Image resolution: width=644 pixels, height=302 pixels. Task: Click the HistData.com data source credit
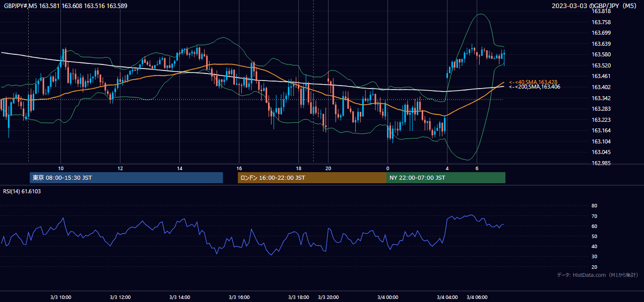(x=598, y=275)
